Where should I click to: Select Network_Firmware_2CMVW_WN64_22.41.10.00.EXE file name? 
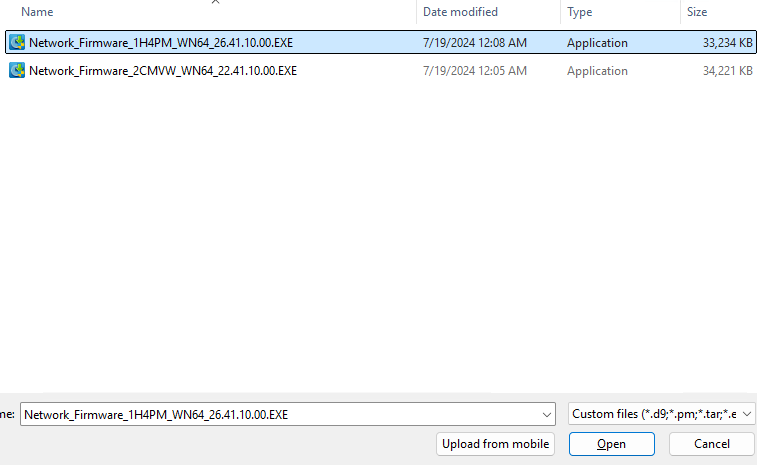163,71
